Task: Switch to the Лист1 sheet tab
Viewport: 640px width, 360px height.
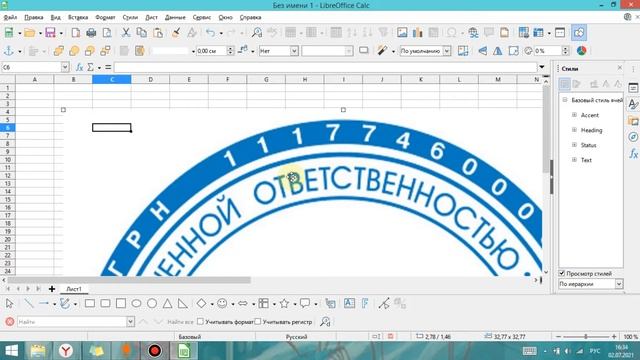Action: coord(74,289)
